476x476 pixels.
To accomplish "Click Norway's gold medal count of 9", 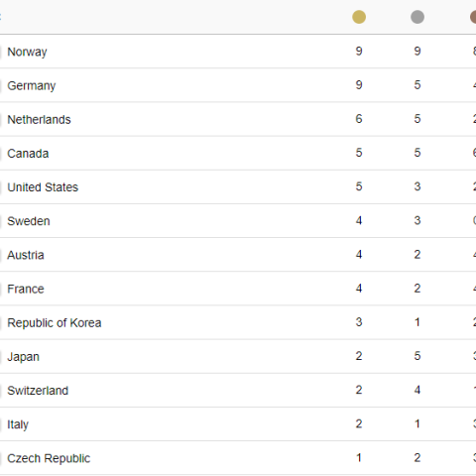I will [359, 52].
